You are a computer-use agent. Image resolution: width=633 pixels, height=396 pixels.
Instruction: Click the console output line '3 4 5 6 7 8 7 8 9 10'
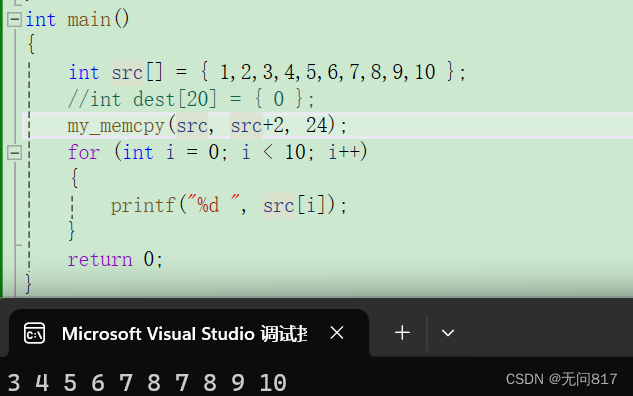point(147,382)
